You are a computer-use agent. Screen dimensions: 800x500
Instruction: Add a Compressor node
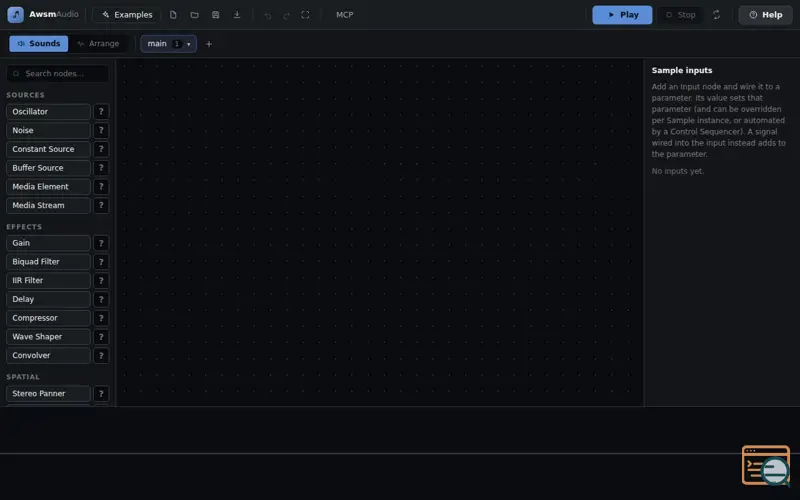pyautogui.click(x=48, y=318)
